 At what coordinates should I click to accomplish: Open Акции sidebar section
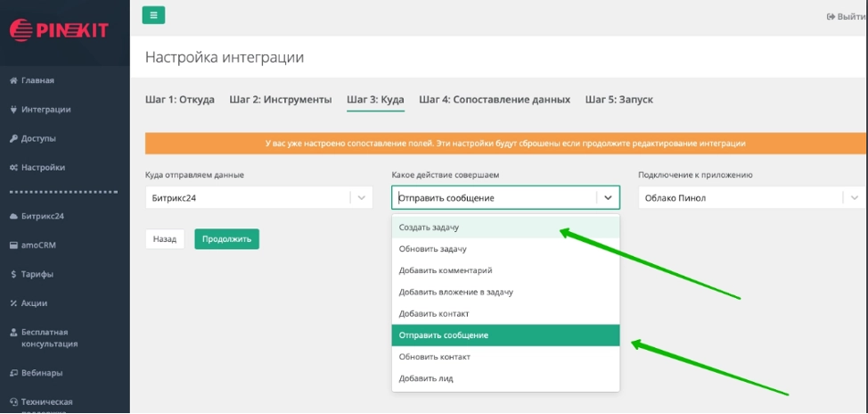pyautogui.click(x=34, y=303)
